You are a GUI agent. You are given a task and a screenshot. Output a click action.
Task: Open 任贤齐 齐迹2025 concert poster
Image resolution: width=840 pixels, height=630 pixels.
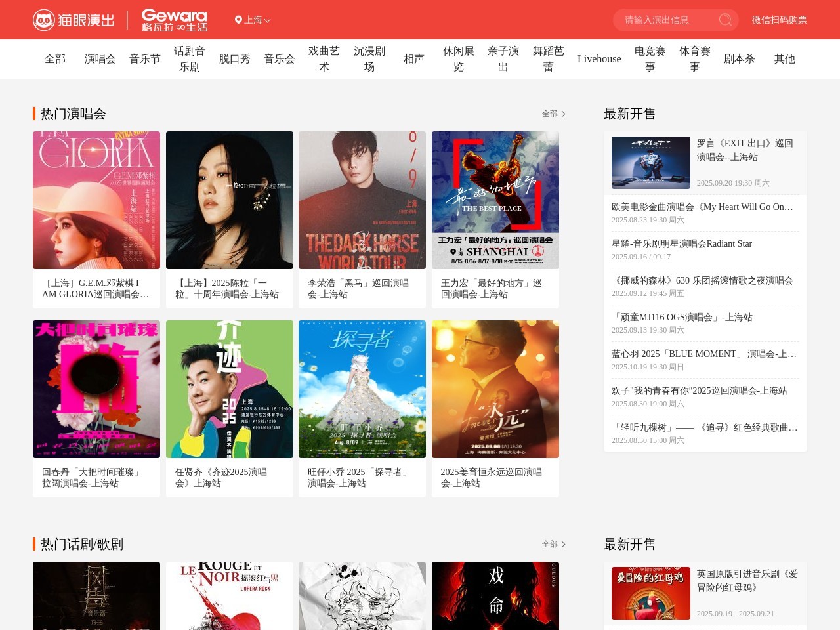(x=229, y=389)
